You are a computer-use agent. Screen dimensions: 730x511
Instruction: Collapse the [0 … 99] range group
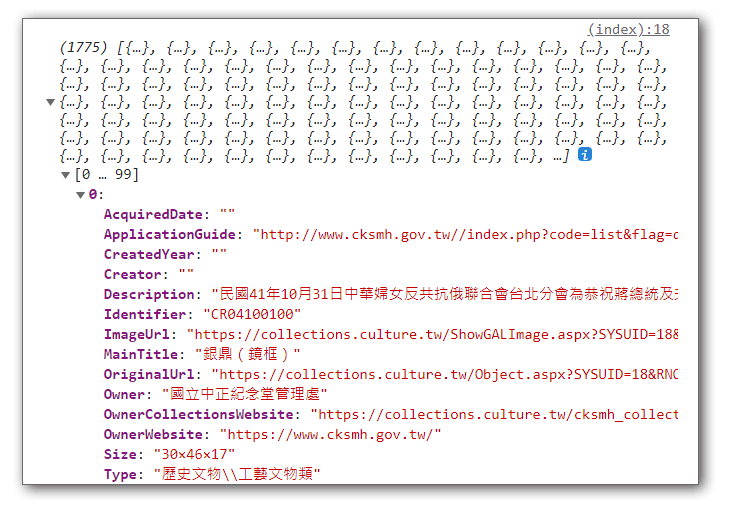(x=67, y=175)
